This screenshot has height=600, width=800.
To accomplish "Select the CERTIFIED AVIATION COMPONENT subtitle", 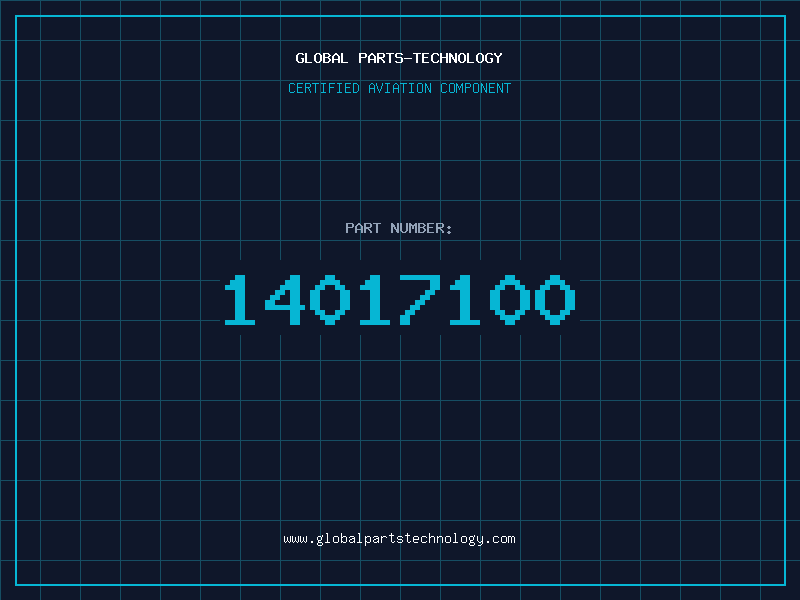I will pos(399,88).
